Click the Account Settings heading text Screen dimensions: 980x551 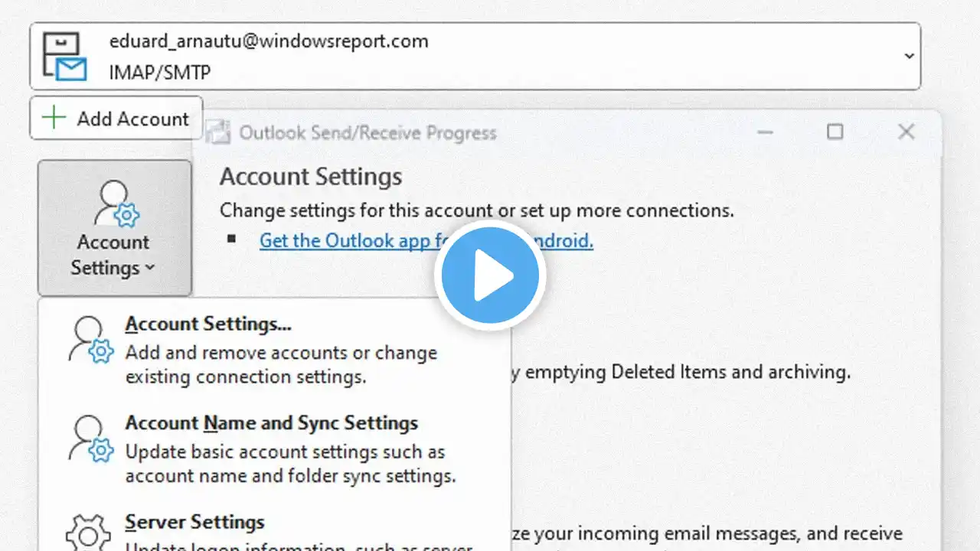311,177
